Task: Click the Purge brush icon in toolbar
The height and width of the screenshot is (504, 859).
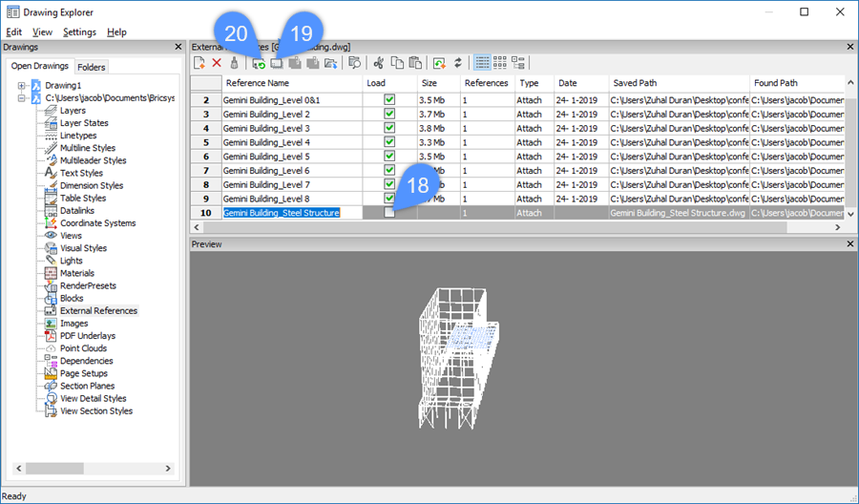Action: pyautogui.click(x=234, y=63)
